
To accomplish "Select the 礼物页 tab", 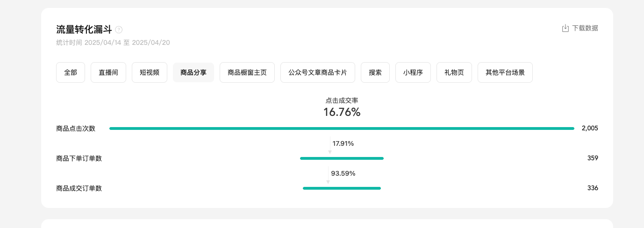I will [x=454, y=72].
